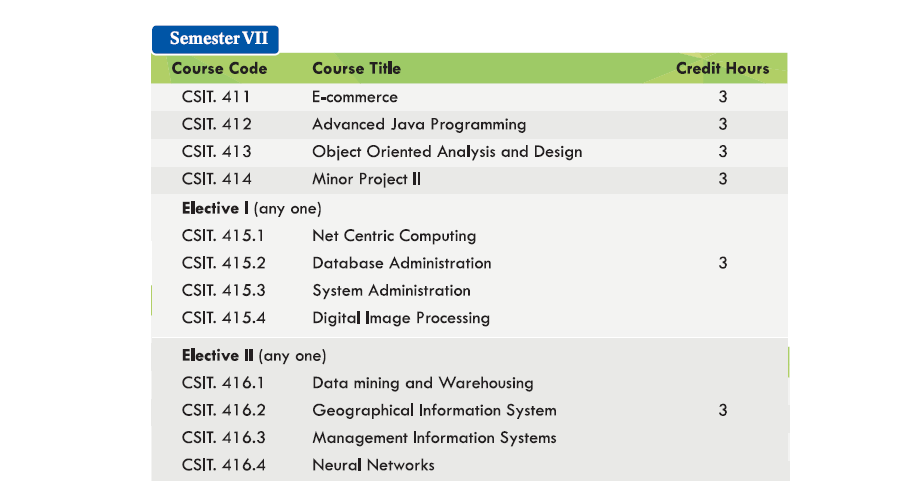Click Management Information Systems title
The width and height of the screenshot is (910, 481).
point(434,438)
